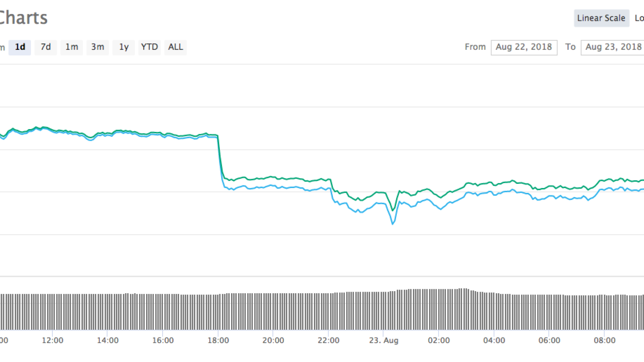
Task: Select the 1d time range
Action: pyautogui.click(x=20, y=47)
